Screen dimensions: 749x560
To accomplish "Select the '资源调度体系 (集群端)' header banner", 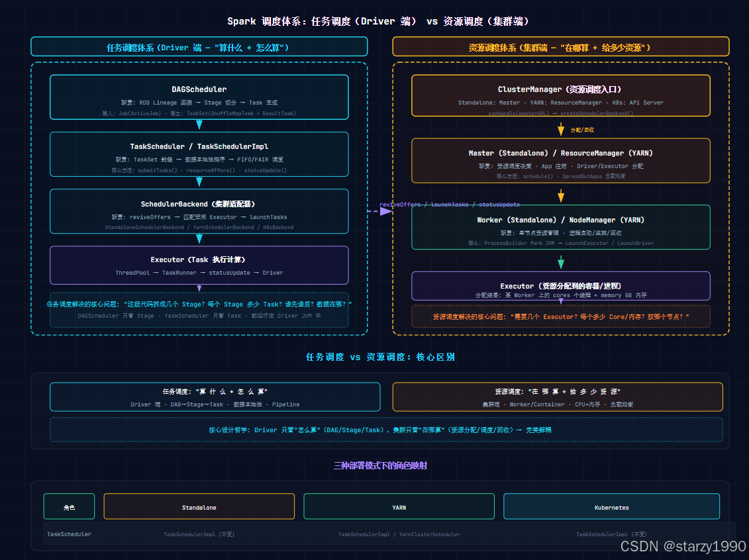I will pos(561,47).
